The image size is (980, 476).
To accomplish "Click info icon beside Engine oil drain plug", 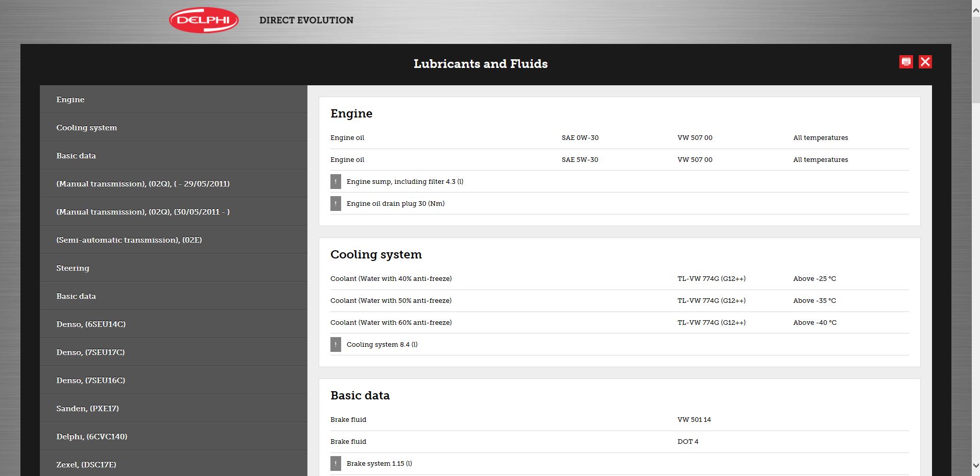I will click(x=336, y=203).
